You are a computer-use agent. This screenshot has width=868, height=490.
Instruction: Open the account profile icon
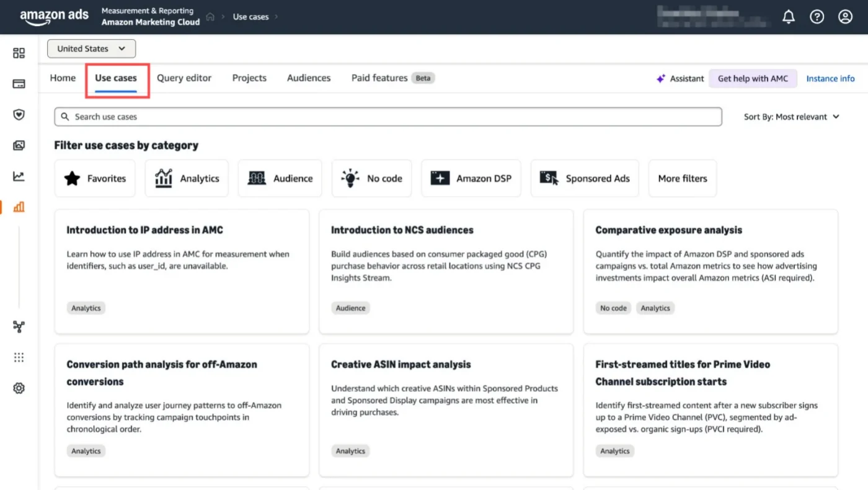click(x=845, y=17)
